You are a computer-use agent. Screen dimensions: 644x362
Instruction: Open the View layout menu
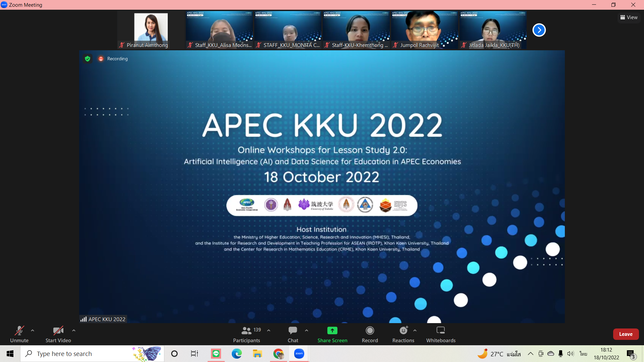tap(629, 17)
